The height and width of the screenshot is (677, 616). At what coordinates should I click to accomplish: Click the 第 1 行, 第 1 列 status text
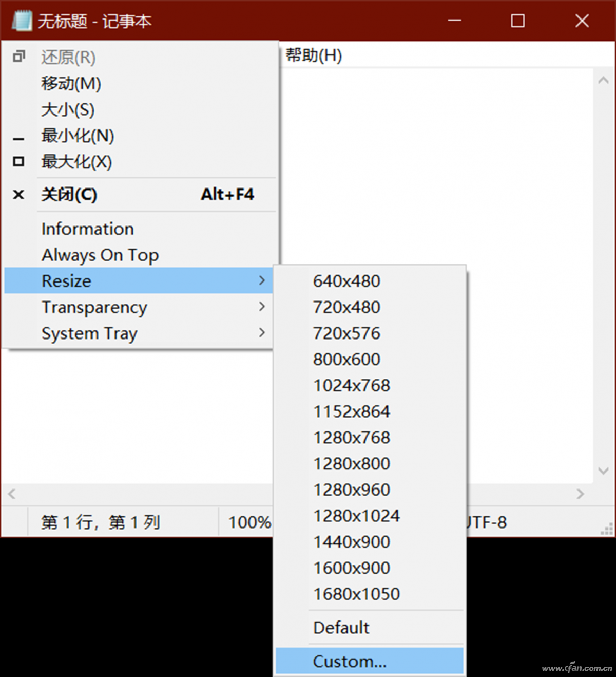coord(101,522)
